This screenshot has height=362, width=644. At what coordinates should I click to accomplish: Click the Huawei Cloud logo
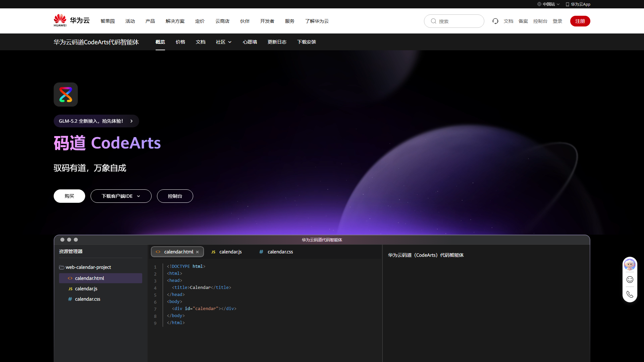72,20
